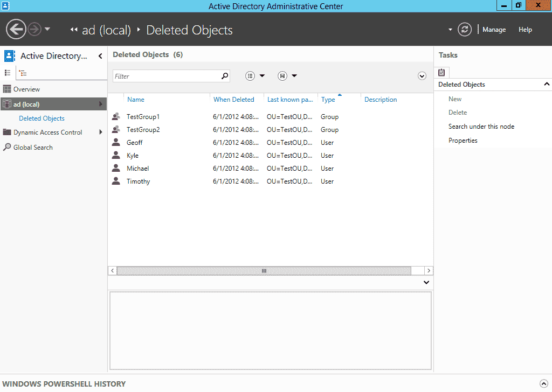This screenshot has height=392, width=552.
Task: Click the refresh icon in the breadcrumb bar
Action: click(x=464, y=30)
